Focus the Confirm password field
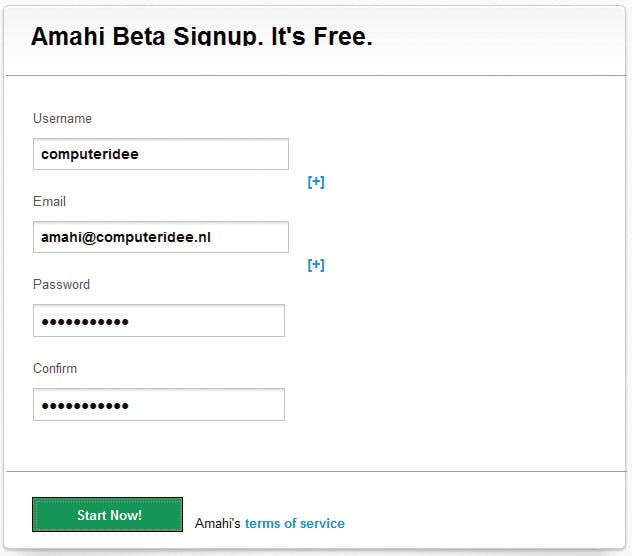 point(158,404)
